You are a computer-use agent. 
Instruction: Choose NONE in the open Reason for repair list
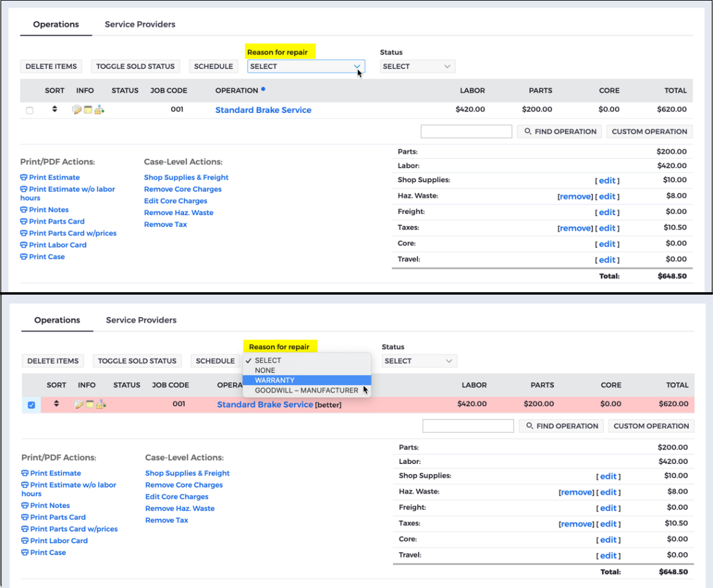pos(307,370)
